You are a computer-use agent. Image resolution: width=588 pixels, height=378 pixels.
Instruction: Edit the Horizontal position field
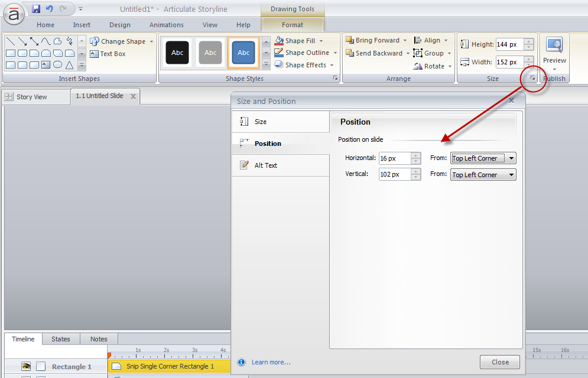click(x=395, y=158)
